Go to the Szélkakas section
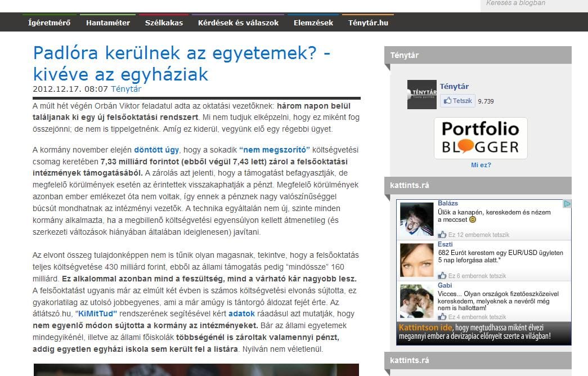Viewport: 588px width, 376px height. tap(164, 23)
